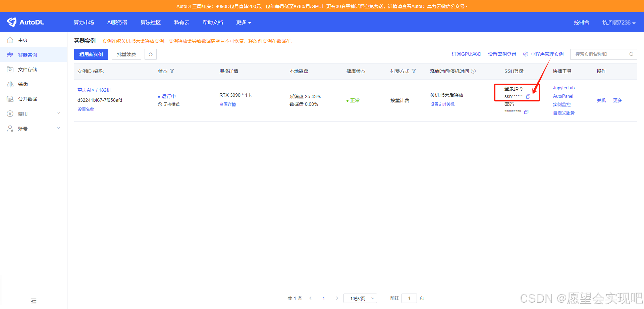644x309 pixels.
Task: Click the 镜像 icon in the sidebar
Action: point(10,84)
